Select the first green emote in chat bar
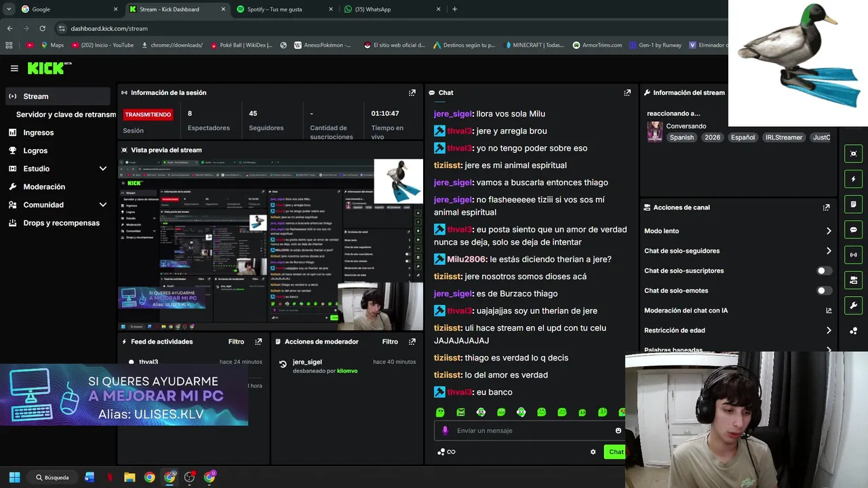868x488 pixels. point(440,412)
